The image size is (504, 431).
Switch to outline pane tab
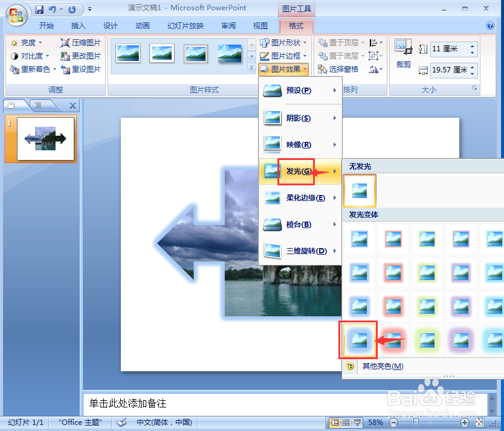(x=38, y=106)
